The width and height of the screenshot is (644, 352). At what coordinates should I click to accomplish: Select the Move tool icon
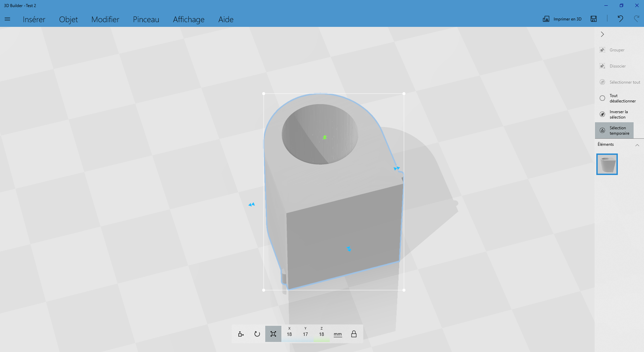click(x=241, y=334)
